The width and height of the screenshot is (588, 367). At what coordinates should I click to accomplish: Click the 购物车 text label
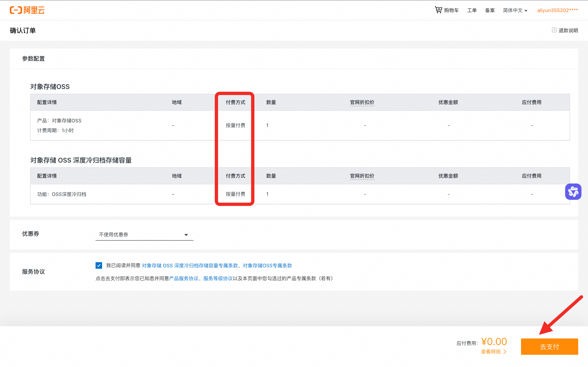coord(451,10)
